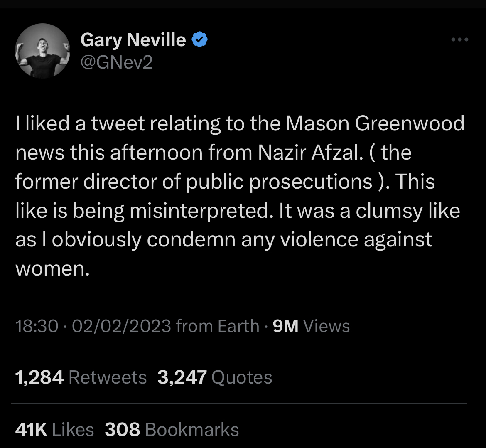Open Gary Neville's profile picture

click(x=42, y=51)
